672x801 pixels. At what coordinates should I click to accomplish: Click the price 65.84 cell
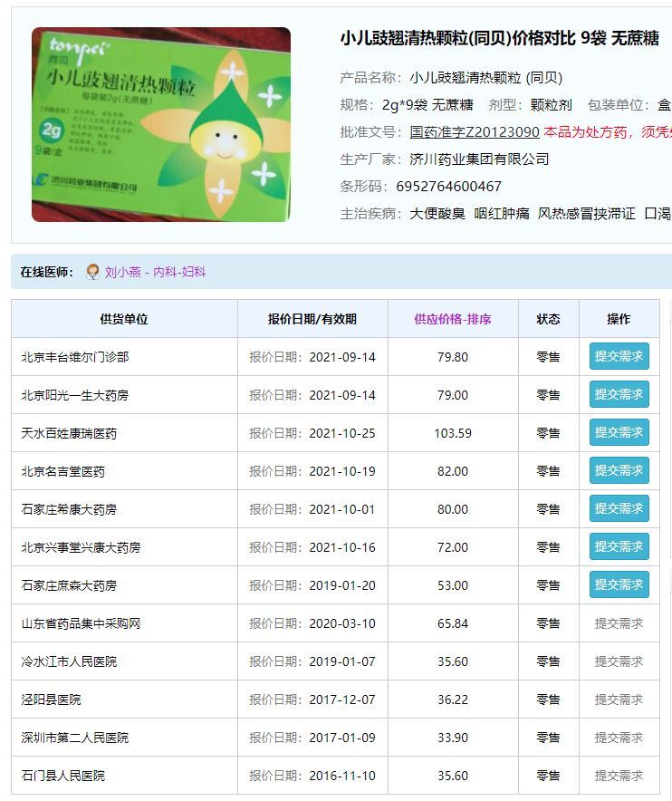coord(453,623)
